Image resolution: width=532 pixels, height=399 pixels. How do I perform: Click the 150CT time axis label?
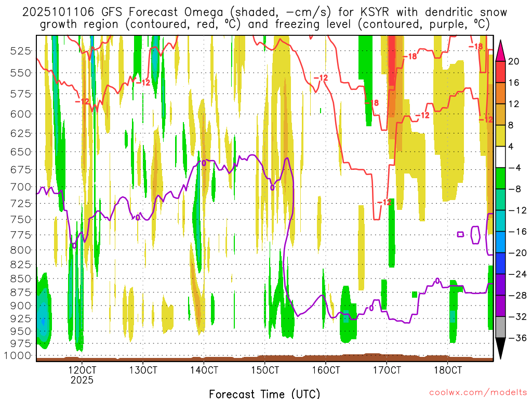click(265, 370)
